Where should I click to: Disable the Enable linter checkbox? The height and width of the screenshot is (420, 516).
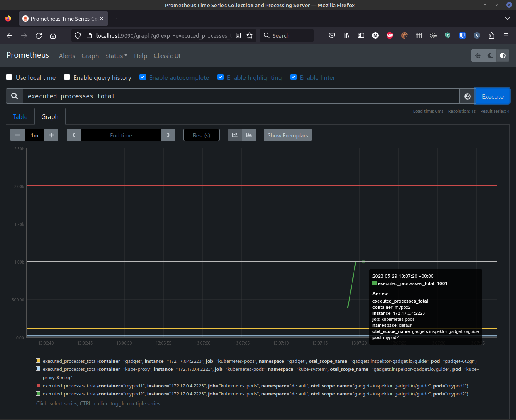click(x=293, y=77)
